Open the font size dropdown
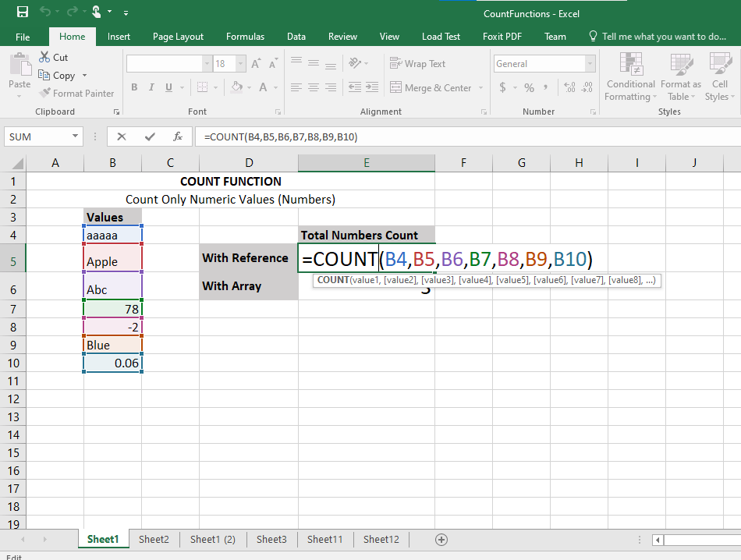Screen dimensions: 741x560 (240, 64)
